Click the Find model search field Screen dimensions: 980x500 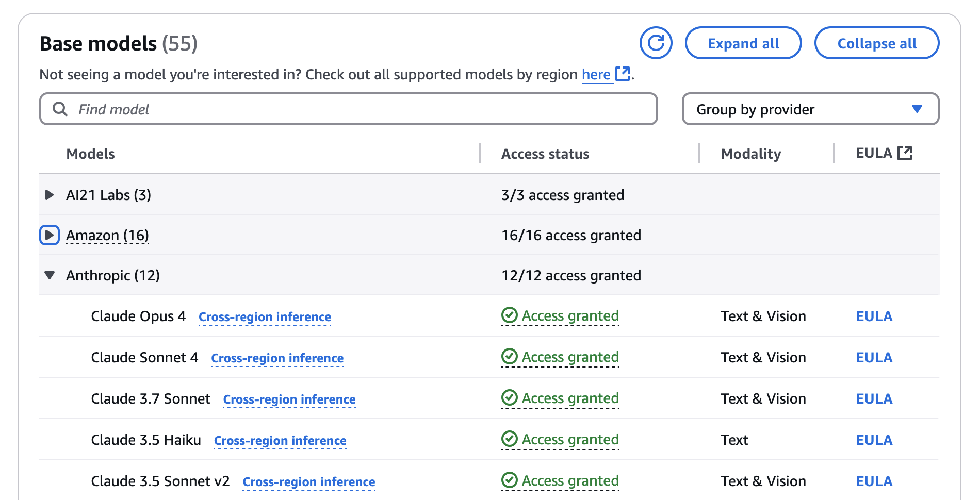point(361,109)
